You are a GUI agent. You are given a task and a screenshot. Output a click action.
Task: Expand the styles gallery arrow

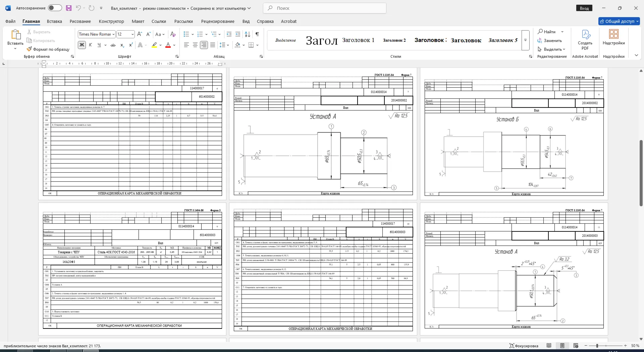click(526, 40)
